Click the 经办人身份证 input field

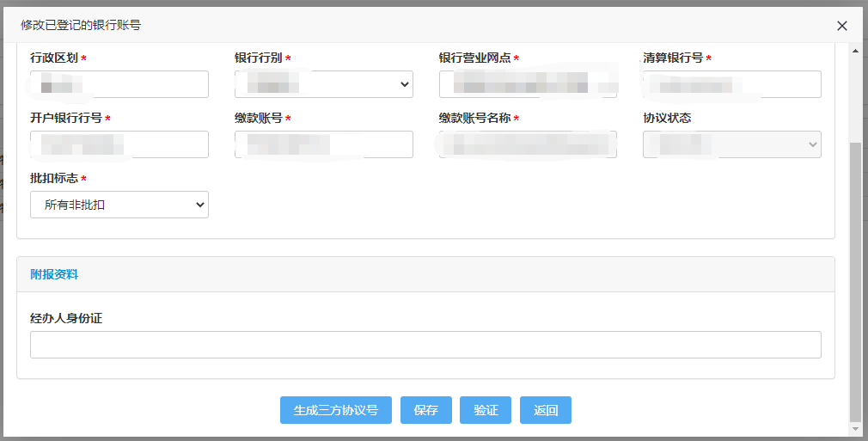tap(425, 345)
